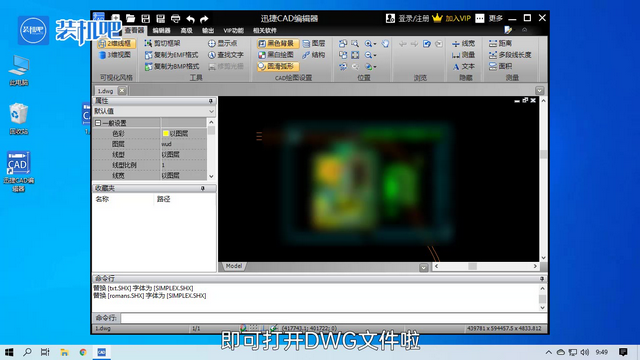This screenshot has height=360, width=640.
Task: Click the pin icon of 属性 panel
Action: click(x=211, y=101)
